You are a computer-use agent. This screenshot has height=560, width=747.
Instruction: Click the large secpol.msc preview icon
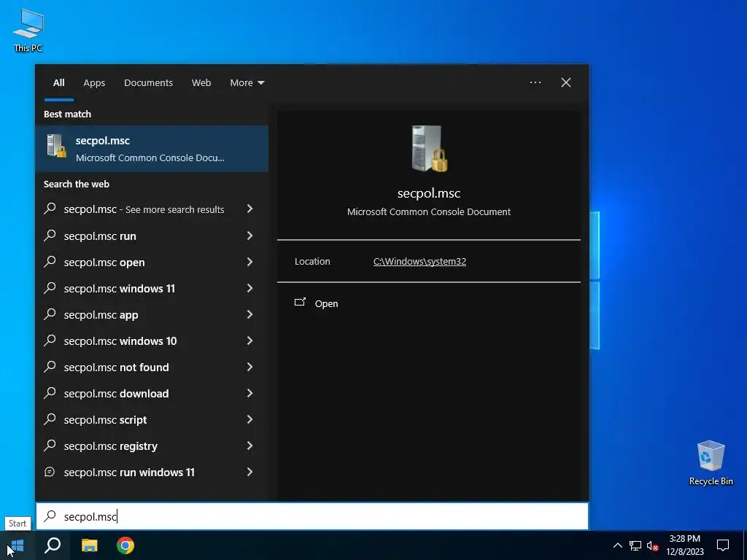click(429, 149)
